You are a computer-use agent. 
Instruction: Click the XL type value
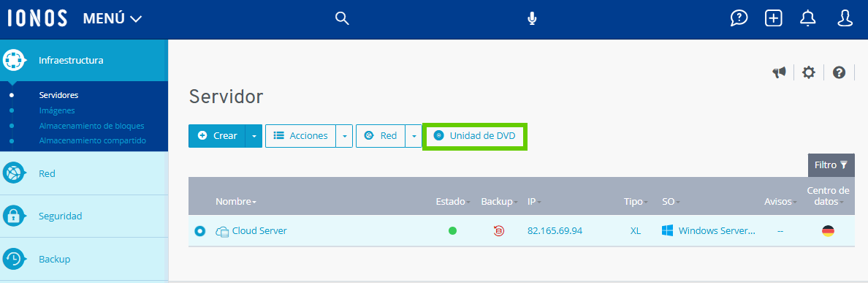click(x=636, y=231)
